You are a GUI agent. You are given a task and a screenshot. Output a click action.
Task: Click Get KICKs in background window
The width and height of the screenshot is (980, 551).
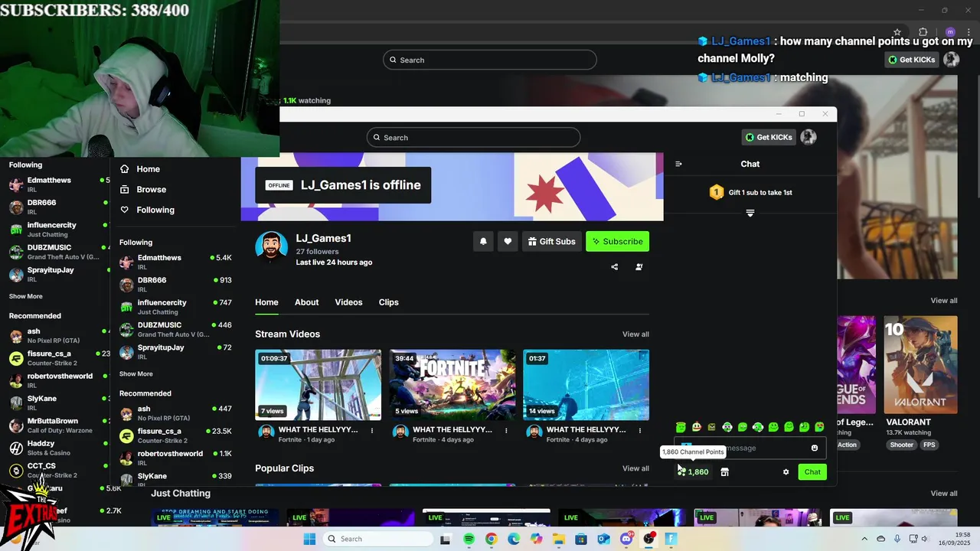coord(912,60)
